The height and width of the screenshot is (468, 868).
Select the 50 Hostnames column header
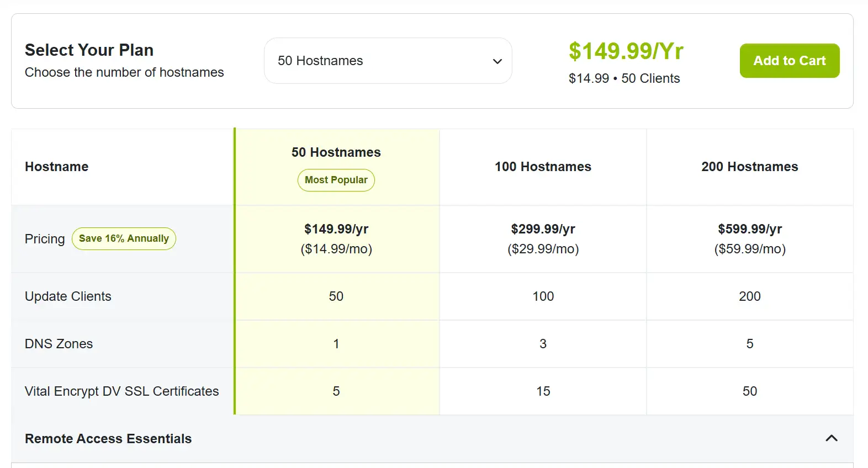(336, 152)
